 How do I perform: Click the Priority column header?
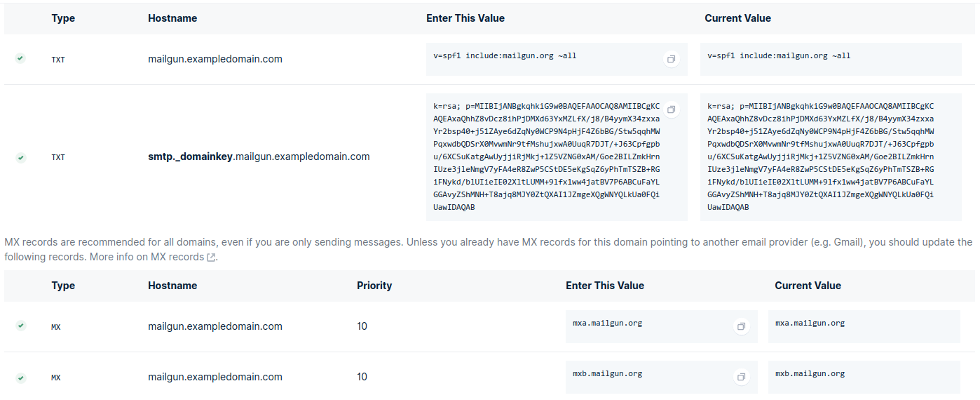pos(374,286)
